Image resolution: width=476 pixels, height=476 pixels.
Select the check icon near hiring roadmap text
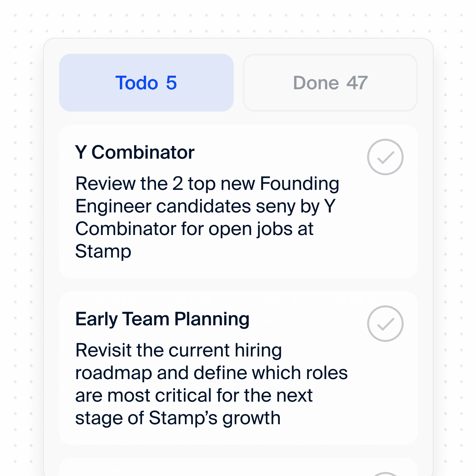point(385,324)
